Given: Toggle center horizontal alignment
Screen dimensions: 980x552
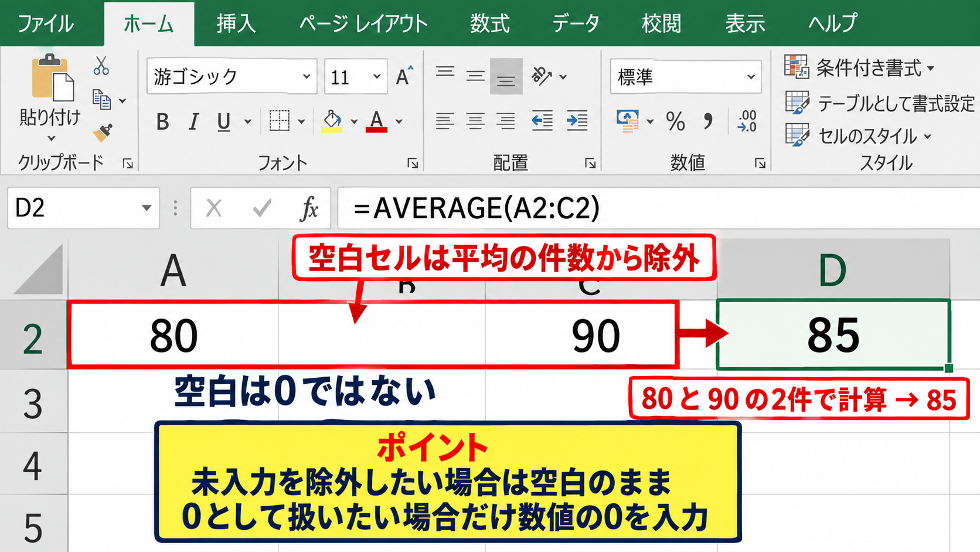Looking at the screenshot, I should click(x=475, y=121).
